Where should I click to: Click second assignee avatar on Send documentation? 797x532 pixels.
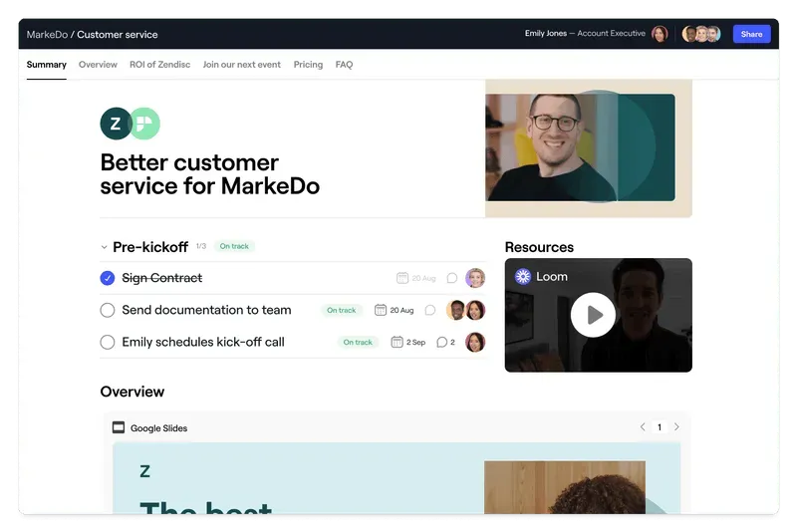475,310
